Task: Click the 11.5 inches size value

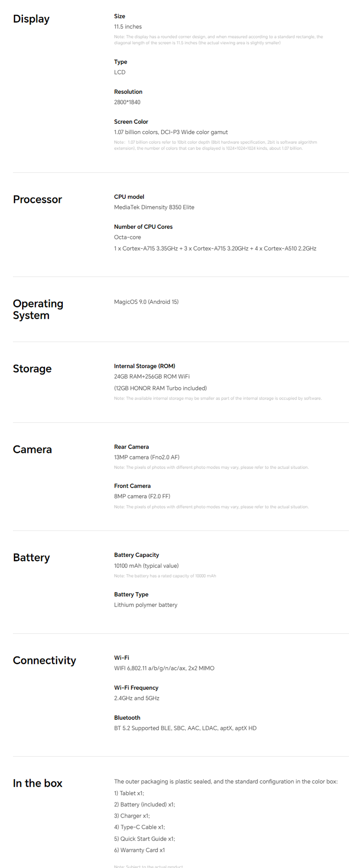Action: coord(128,27)
